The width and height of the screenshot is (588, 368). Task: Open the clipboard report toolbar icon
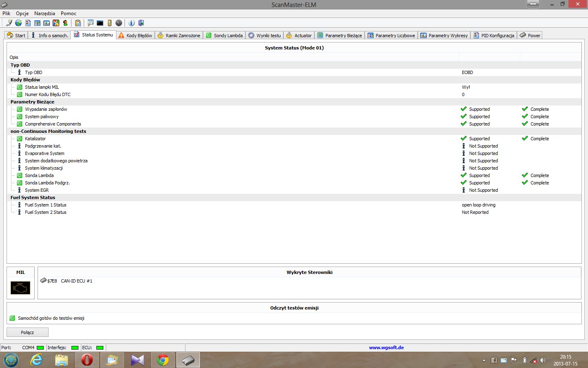click(x=78, y=23)
